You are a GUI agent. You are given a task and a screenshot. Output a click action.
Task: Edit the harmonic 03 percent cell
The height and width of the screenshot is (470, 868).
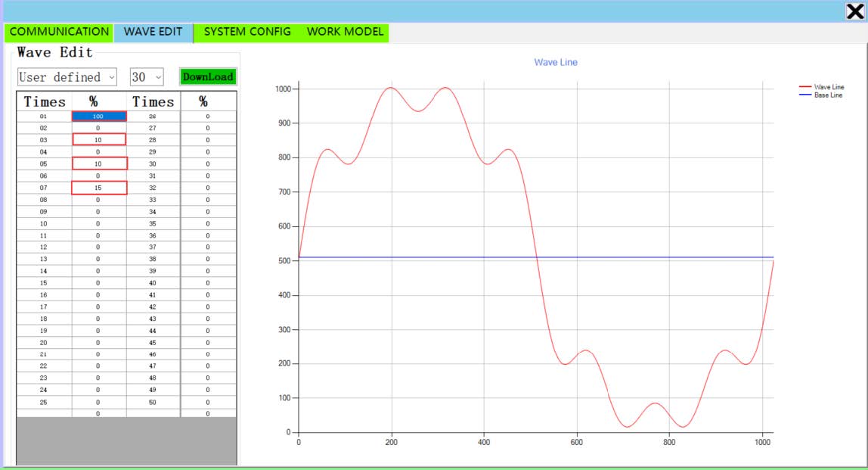(x=99, y=140)
